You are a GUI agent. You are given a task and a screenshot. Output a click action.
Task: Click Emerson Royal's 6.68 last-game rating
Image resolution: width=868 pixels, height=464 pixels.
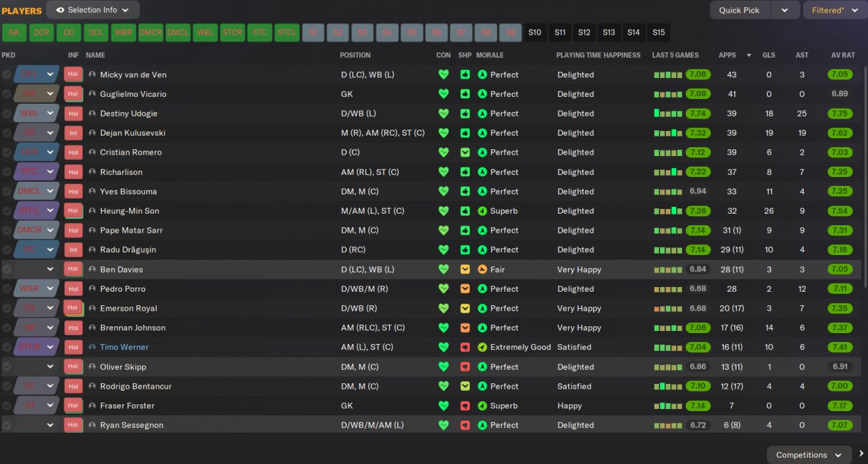coord(698,309)
